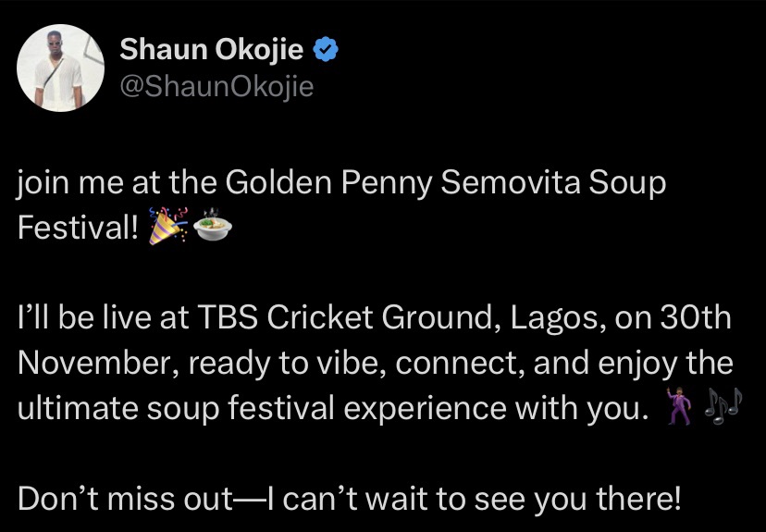Image resolution: width=766 pixels, height=532 pixels.
Task: Click the "Don't miss out" phrase
Action: [x=125, y=500]
